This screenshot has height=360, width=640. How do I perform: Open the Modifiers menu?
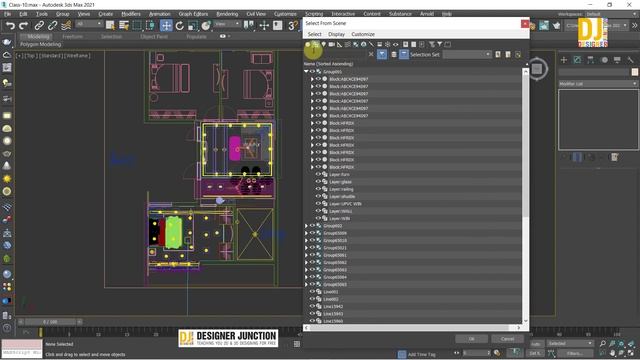131,14
